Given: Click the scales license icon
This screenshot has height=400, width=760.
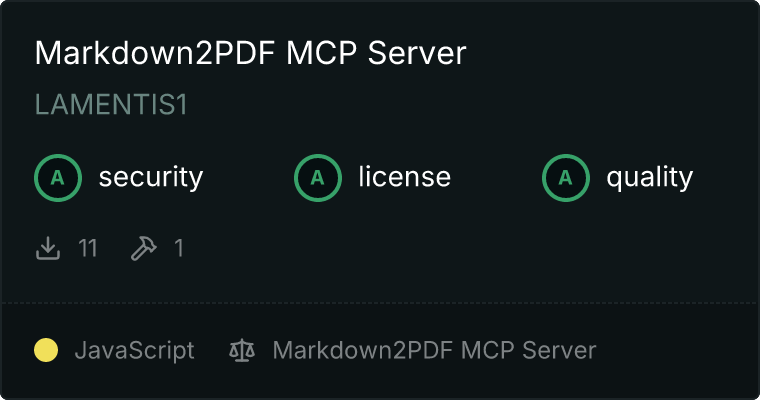Looking at the screenshot, I should pyautogui.click(x=242, y=351).
